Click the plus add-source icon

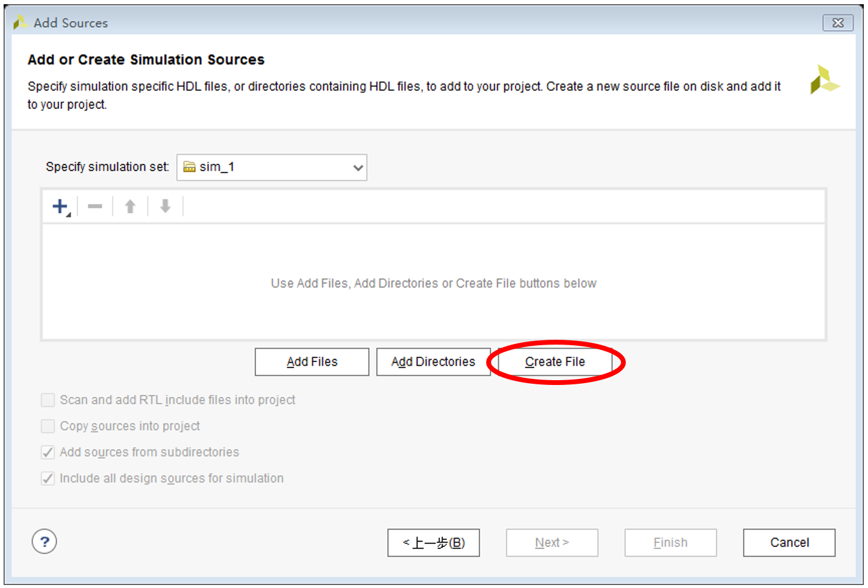[60, 207]
